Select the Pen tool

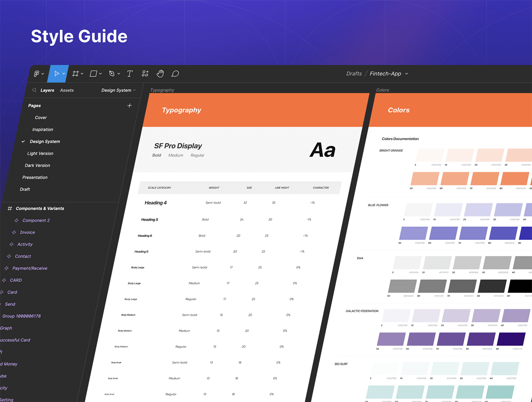click(x=111, y=74)
